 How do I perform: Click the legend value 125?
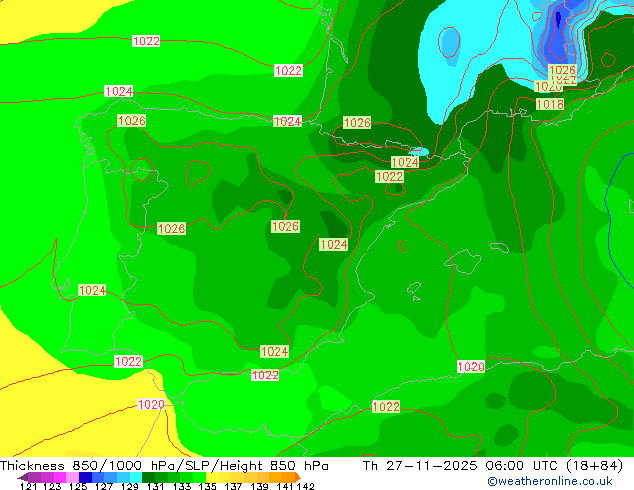tap(78, 486)
